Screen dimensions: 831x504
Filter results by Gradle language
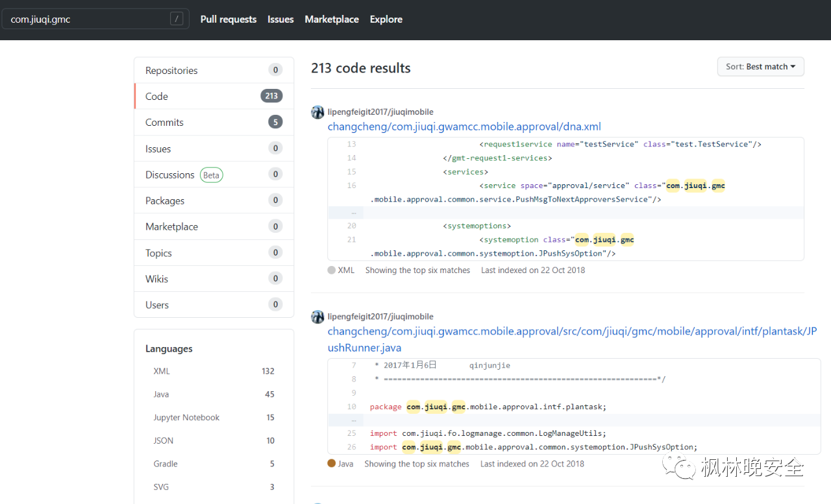click(x=214, y=464)
